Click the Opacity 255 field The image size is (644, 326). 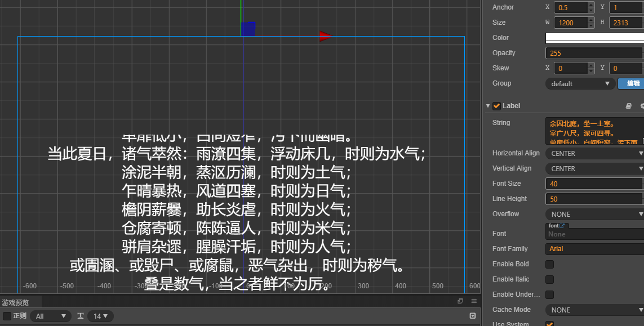pyautogui.click(x=595, y=53)
